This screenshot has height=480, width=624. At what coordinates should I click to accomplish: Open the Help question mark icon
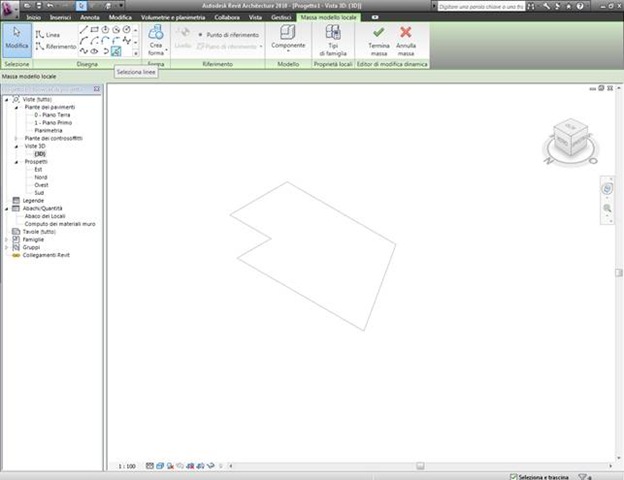[x=580, y=6]
